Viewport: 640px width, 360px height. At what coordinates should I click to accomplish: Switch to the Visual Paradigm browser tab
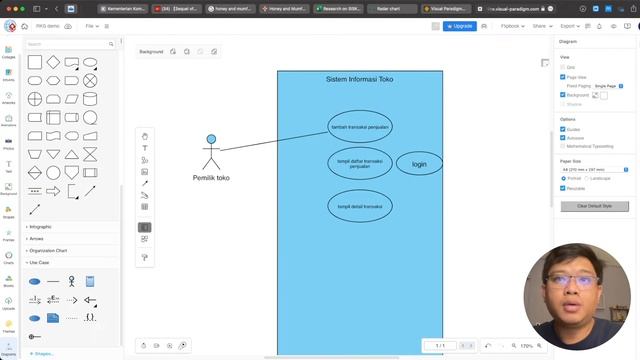coord(446,9)
